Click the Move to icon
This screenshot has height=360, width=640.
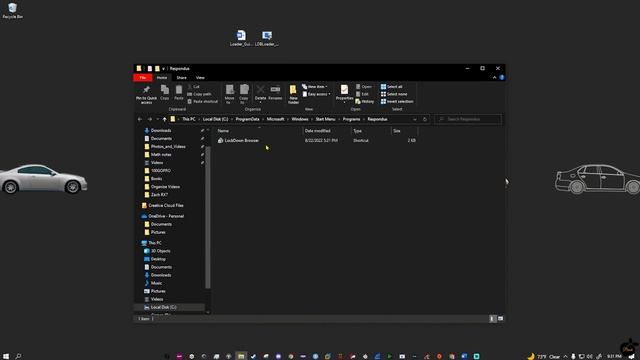tap(230, 90)
